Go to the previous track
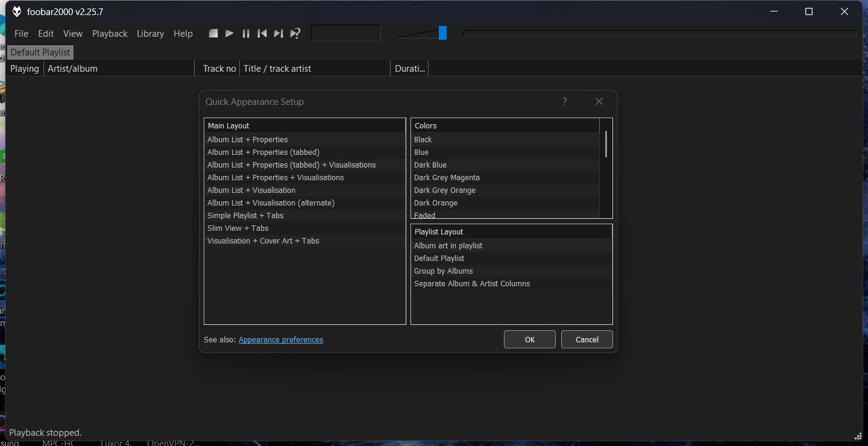This screenshot has height=446, width=868. [x=262, y=34]
